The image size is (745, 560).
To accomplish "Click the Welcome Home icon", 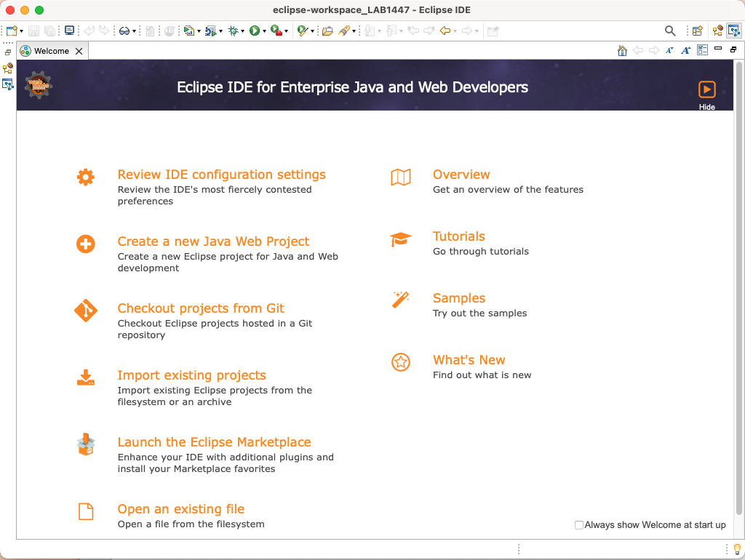I will pyautogui.click(x=622, y=50).
